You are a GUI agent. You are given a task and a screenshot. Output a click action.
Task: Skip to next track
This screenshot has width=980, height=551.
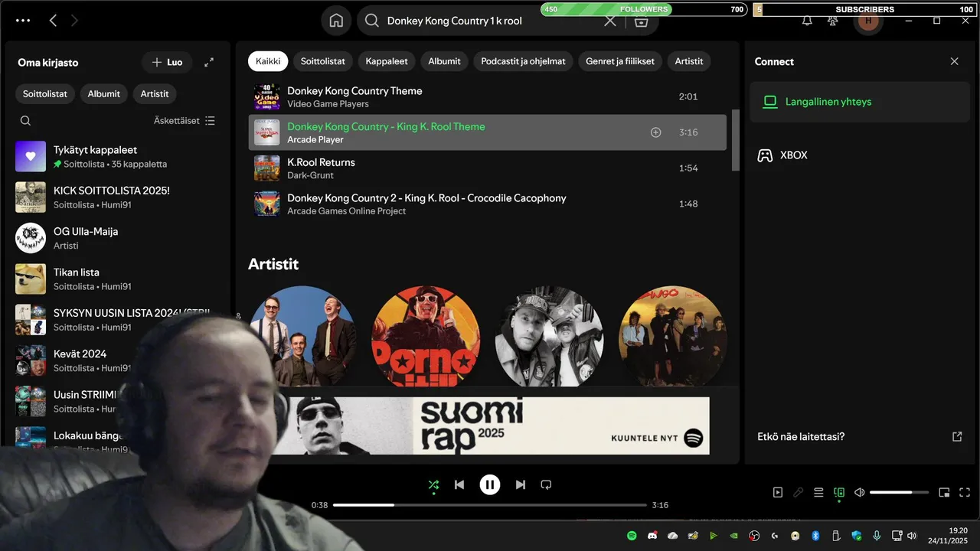[x=521, y=484]
